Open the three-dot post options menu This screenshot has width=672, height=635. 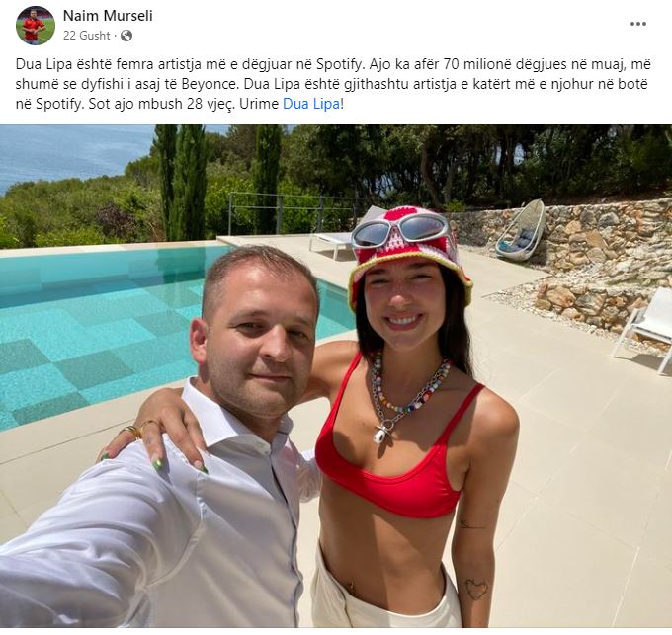point(637,24)
